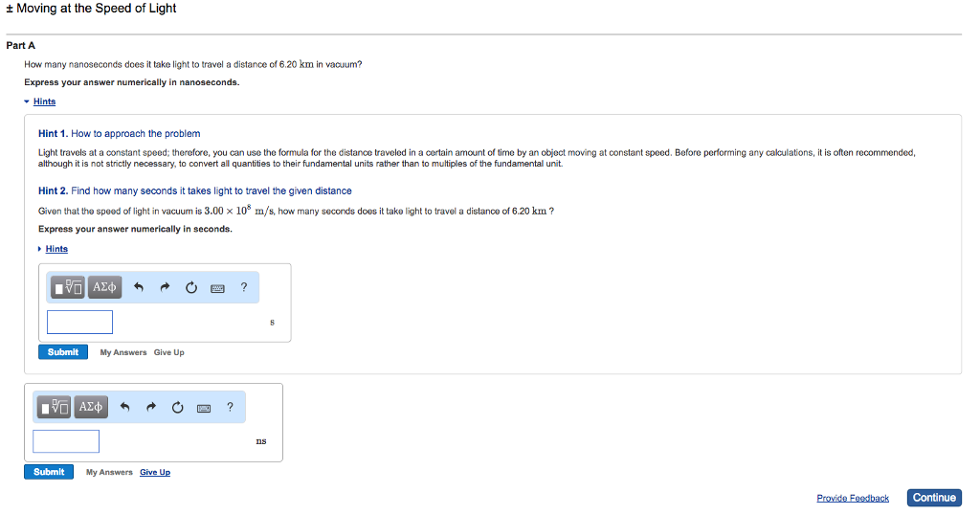Image resolution: width=980 pixels, height=515 pixels.
Task: Submit the Hint 2 seconds answer
Action: coord(63,352)
